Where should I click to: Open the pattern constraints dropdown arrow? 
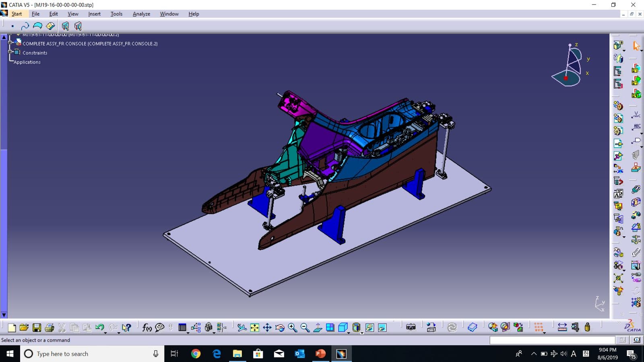(545, 333)
